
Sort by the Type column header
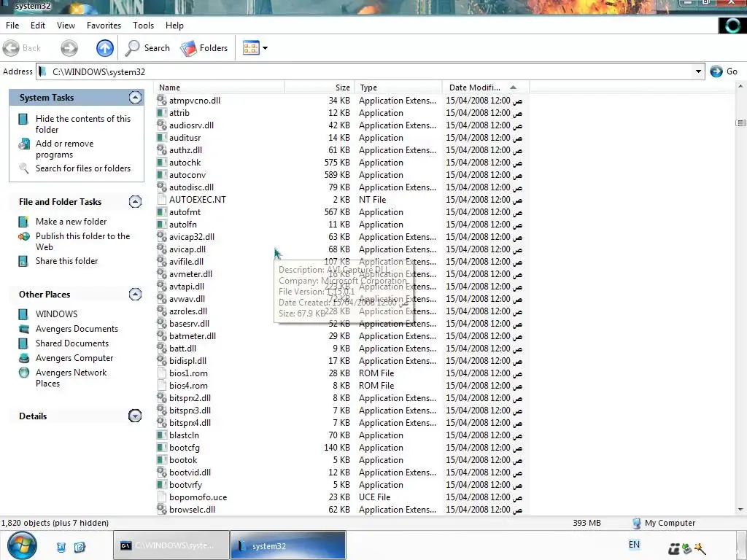398,87
